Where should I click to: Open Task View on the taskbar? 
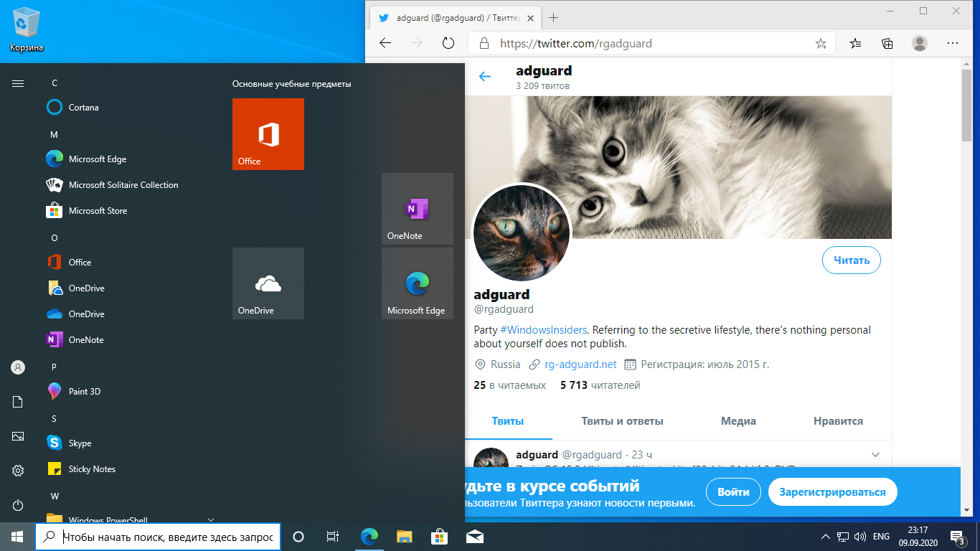click(x=333, y=537)
